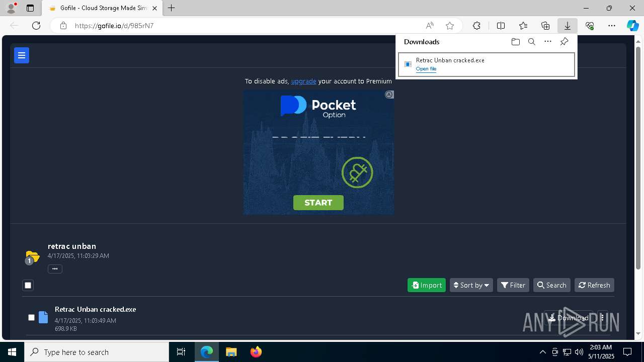Click Open file link for downloaded exe
644x362 pixels.
(x=426, y=69)
